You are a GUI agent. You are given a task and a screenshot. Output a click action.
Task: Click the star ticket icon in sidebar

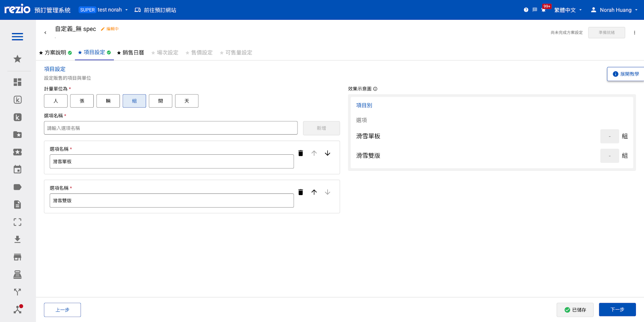(x=17, y=152)
